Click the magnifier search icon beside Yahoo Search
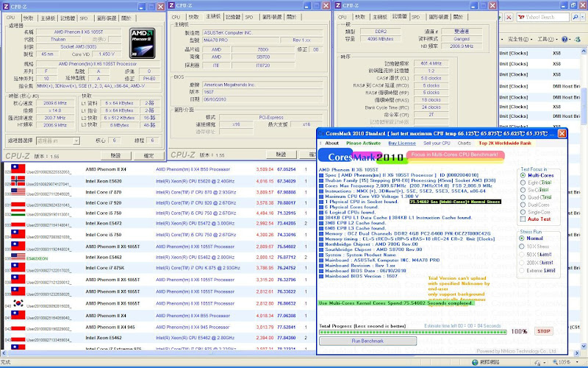This screenshot has width=588, height=368. tap(575, 17)
